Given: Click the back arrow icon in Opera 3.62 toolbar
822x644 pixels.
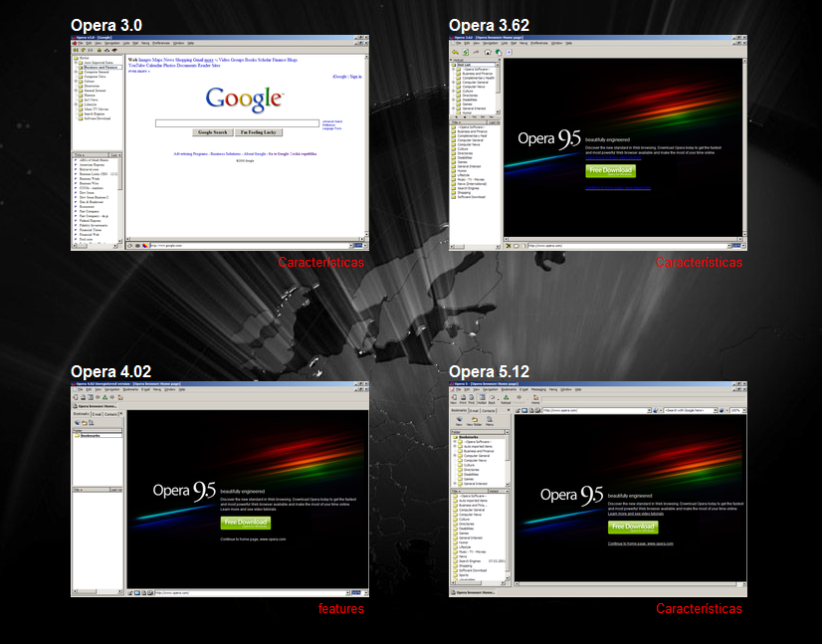Looking at the screenshot, I should [x=455, y=52].
